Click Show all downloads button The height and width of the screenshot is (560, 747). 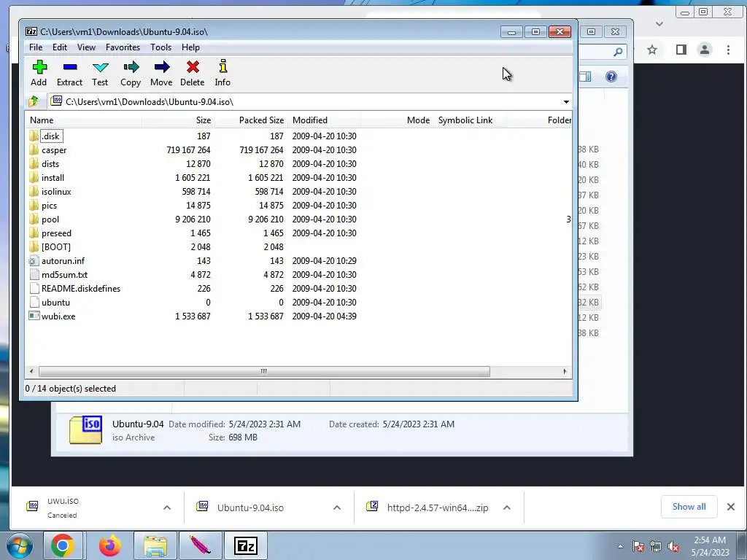coord(689,507)
